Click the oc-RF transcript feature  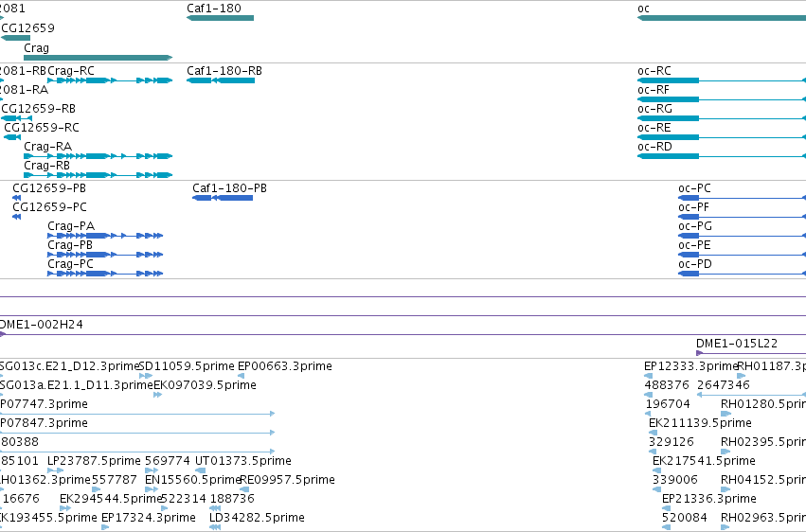(x=722, y=99)
